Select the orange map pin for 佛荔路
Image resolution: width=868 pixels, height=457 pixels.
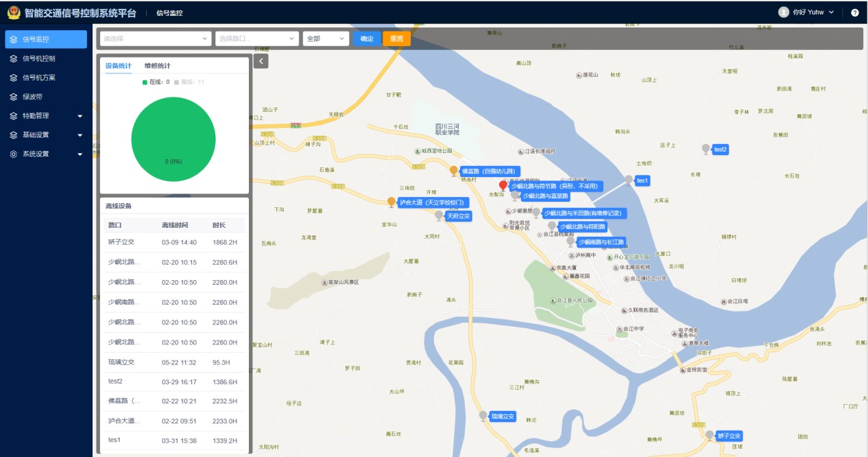point(454,171)
